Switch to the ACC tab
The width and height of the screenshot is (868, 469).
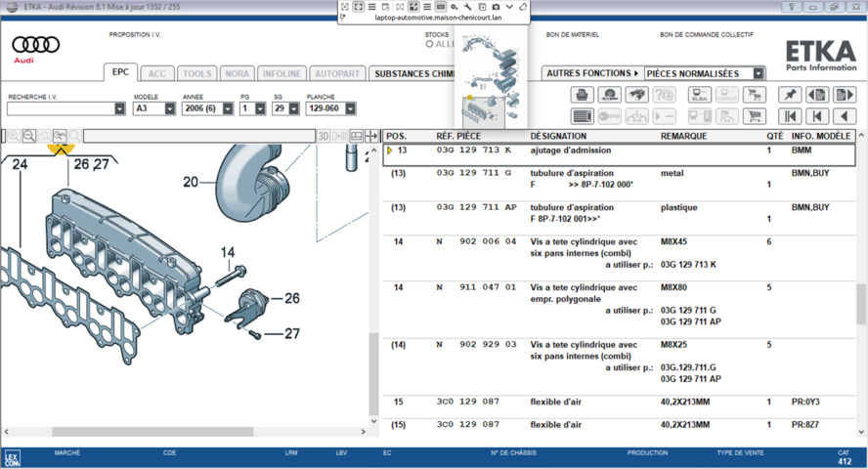pos(157,73)
